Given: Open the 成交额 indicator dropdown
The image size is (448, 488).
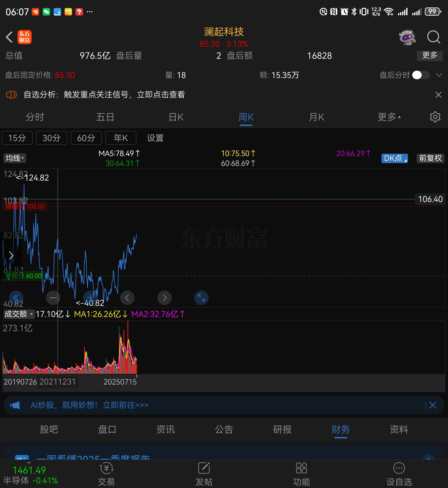Looking at the screenshot, I should pos(19,314).
